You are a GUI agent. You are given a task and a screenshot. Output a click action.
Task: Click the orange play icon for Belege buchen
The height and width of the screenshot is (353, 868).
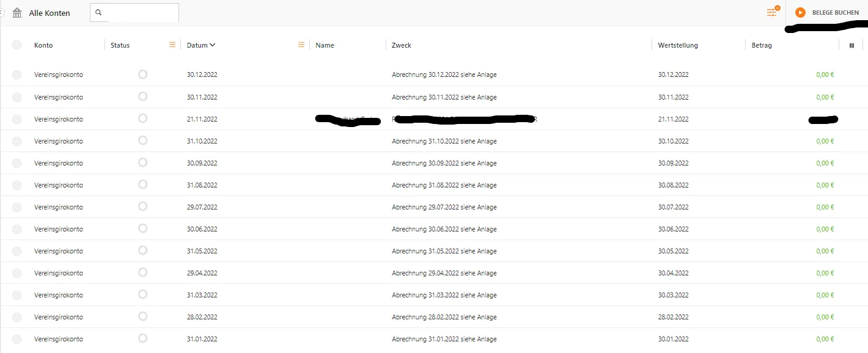800,13
